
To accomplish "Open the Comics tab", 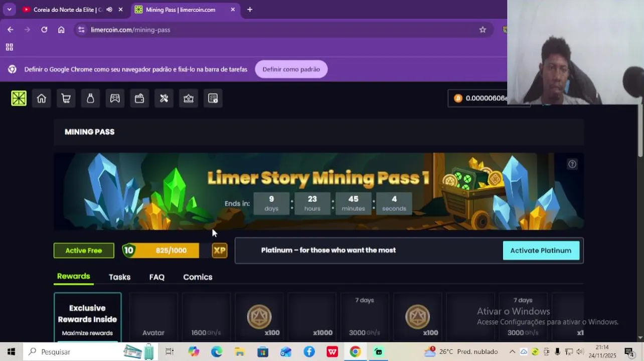I will [198, 277].
